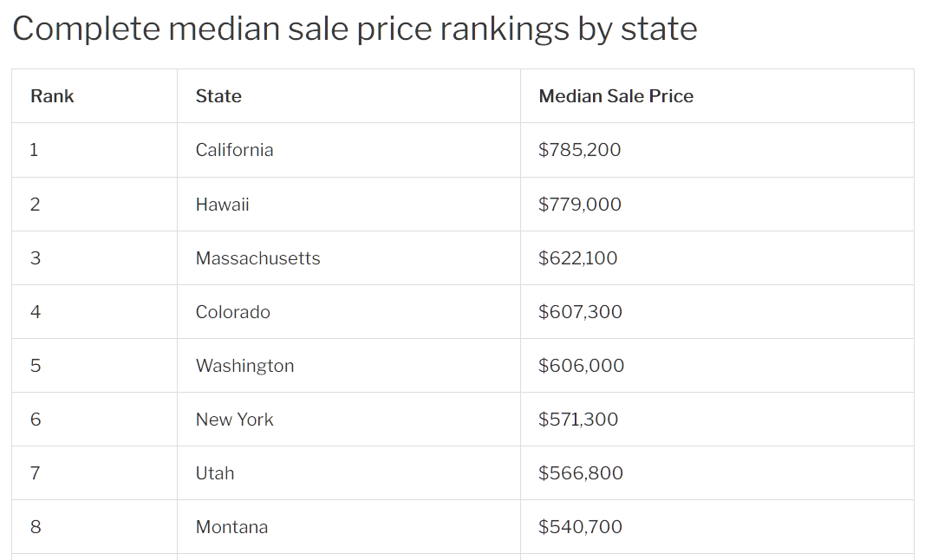Select the Hawaii state cell

222,205
